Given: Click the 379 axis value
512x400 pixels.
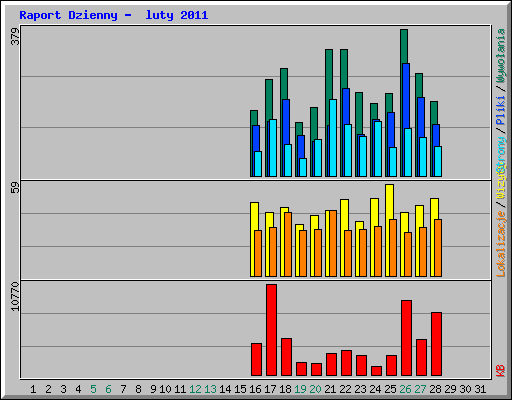Looking at the screenshot, I should click(15, 37).
